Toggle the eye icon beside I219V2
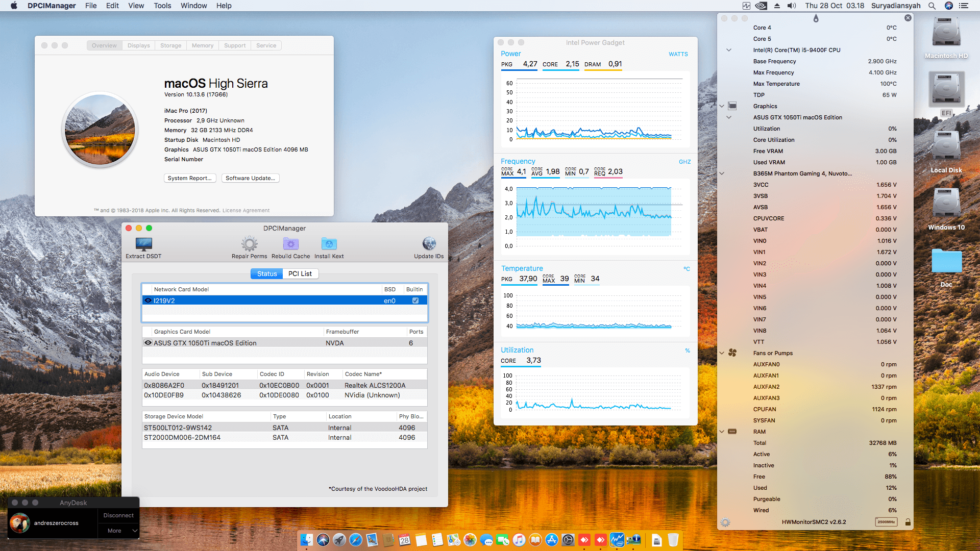 point(148,300)
